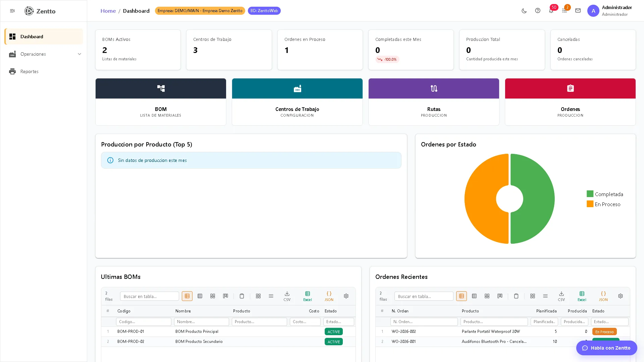
Task: Sort by the Planificada column header
Action: coord(546,311)
